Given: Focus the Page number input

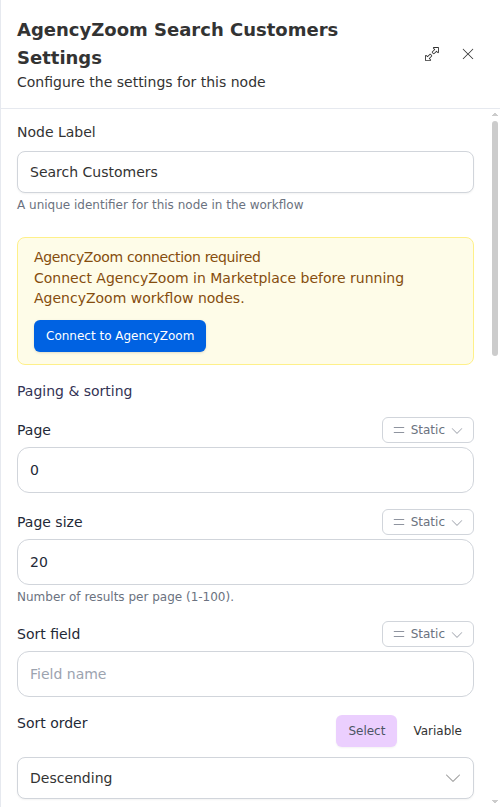Looking at the screenshot, I should coord(245,470).
